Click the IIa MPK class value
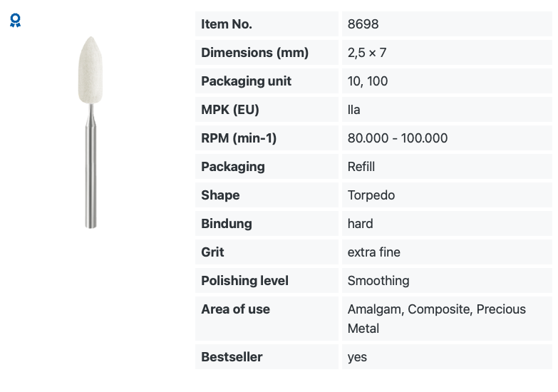 [x=353, y=110]
